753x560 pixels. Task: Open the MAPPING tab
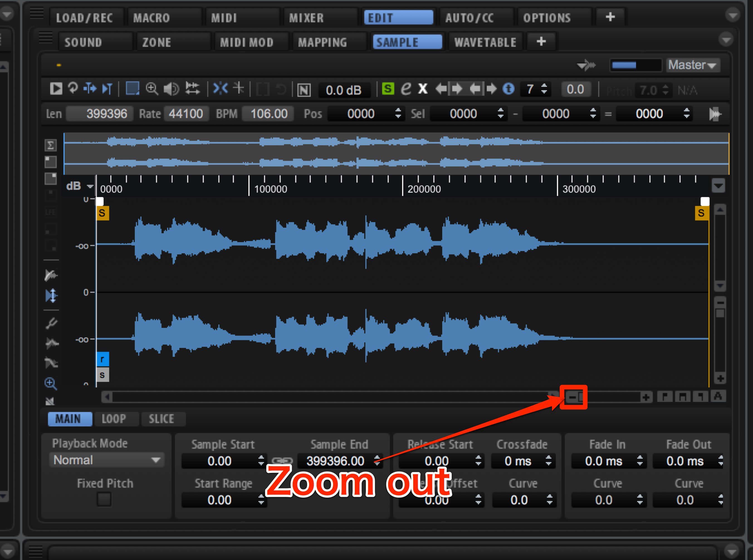point(322,42)
